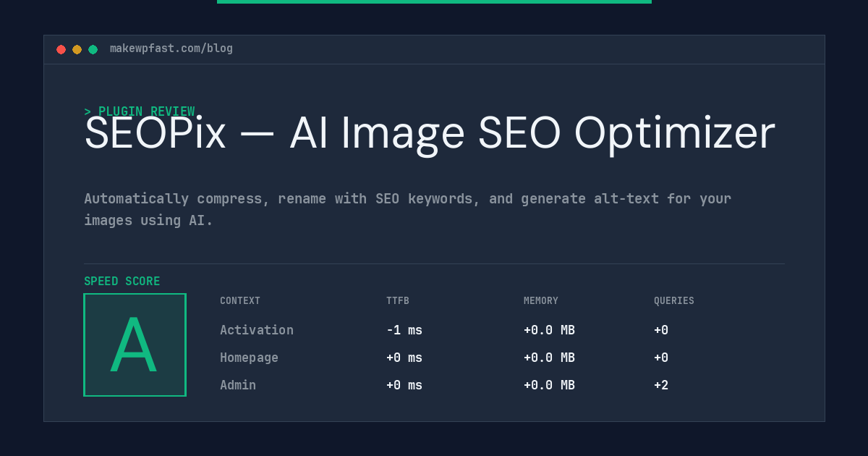
Task: Click the 'SEOPix — AI Image SEO Optimizer' title
Action: [430, 134]
